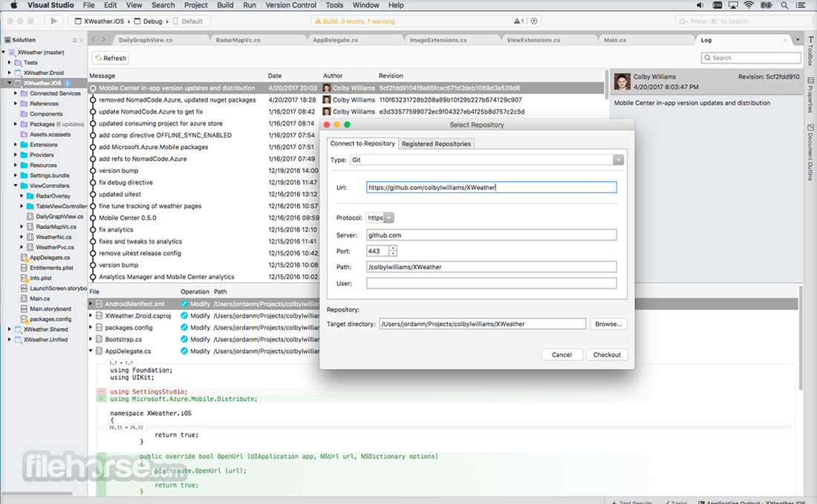The width and height of the screenshot is (817, 504).
Task: Click the battery status icon
Action: click(x=766, y=5)
